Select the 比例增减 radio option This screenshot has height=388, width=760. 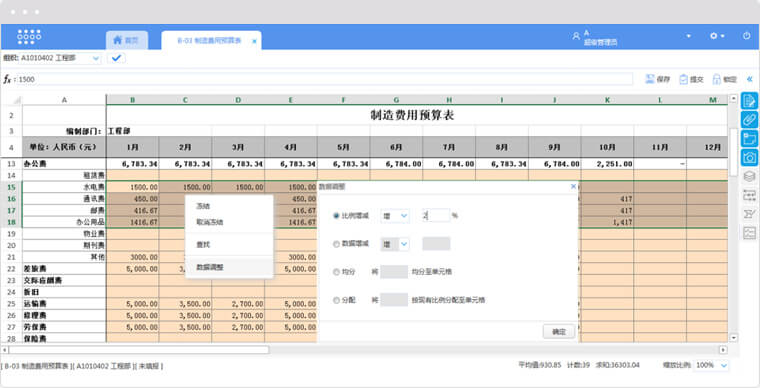point(336,216)
